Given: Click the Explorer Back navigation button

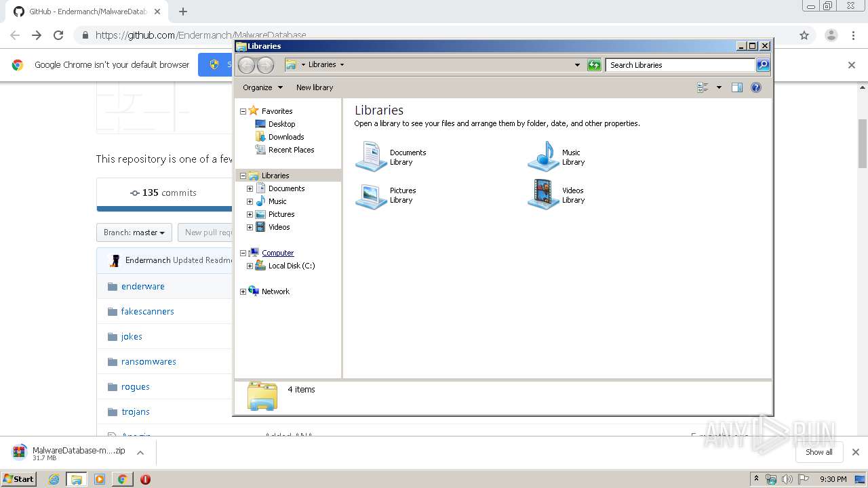Looking at the screenshot, I should pyautogui.click(x=247, y=65).
